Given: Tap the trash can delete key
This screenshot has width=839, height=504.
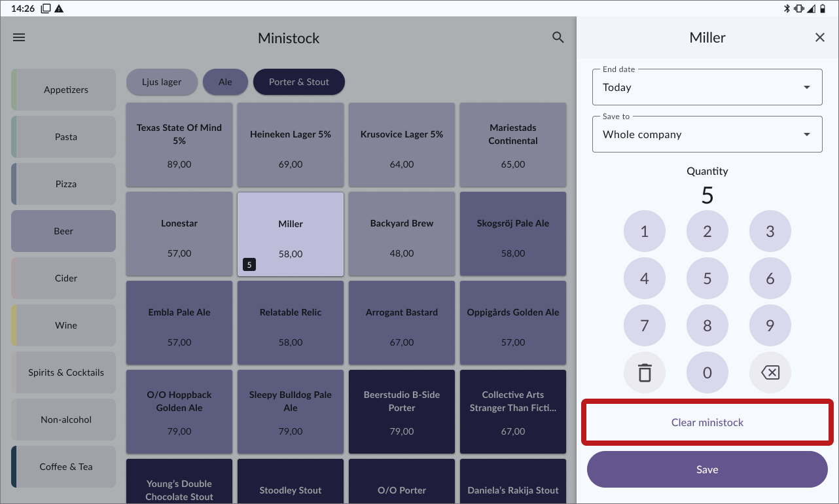Looking at the screenshot, I should tap(645, 372).
